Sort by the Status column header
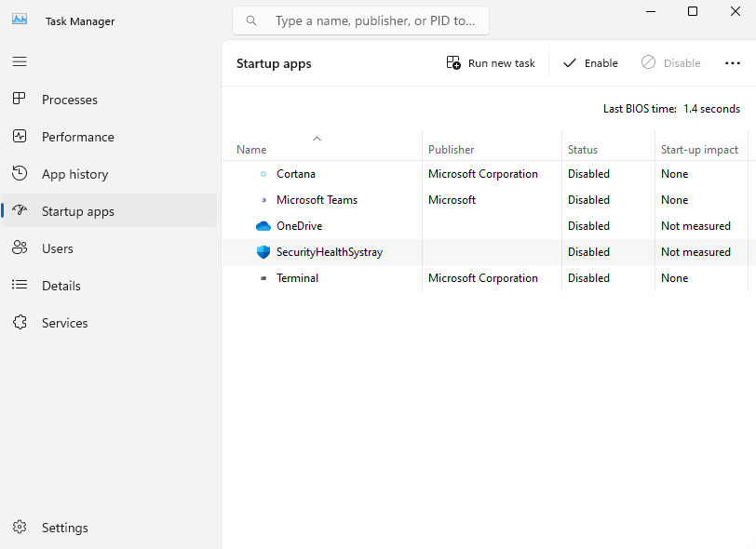The image size is (756, 549). (583, 150)
